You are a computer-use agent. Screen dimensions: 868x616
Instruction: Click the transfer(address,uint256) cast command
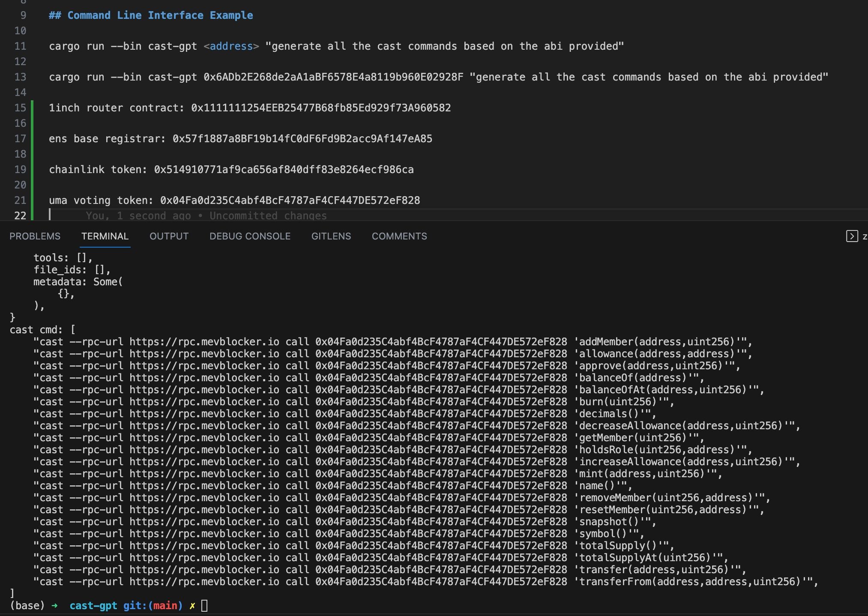(390, 570)
